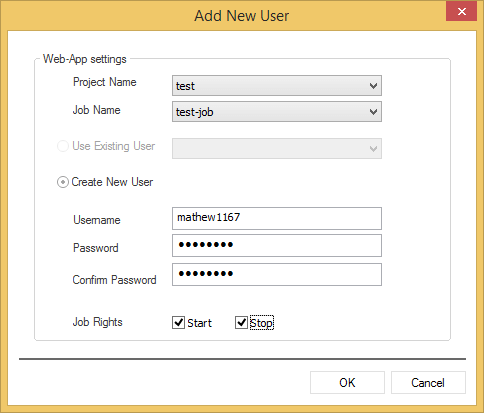Click the 'test-job' value in Job Name box
The height and width of the screenshot is (413, 484).
coord(194,112)
